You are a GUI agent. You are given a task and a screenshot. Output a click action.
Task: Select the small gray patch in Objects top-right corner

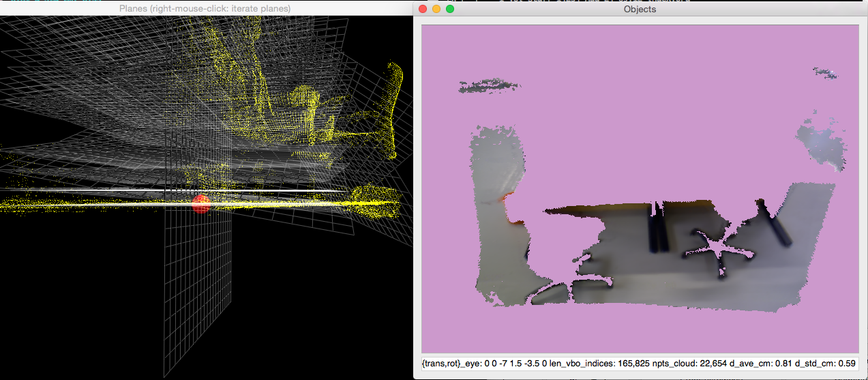(x=826, y=72)
